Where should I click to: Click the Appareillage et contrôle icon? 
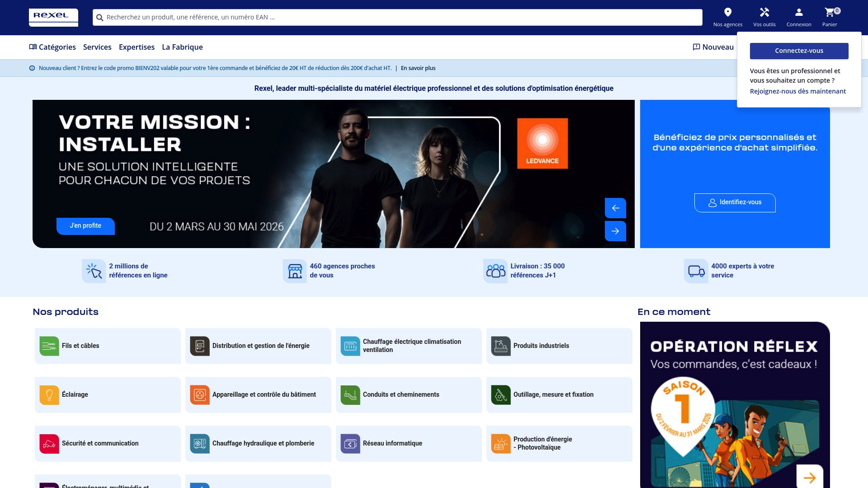200,395
